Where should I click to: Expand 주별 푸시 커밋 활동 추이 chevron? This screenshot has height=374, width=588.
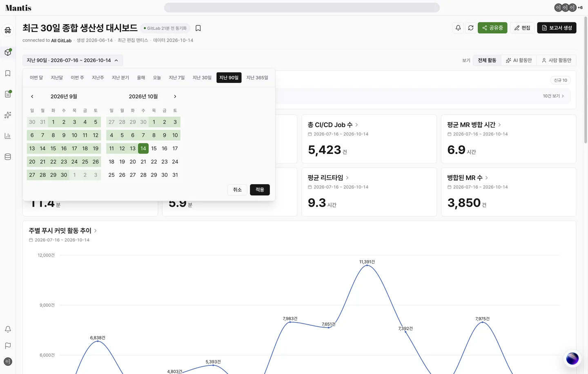(x=95, y=231)
